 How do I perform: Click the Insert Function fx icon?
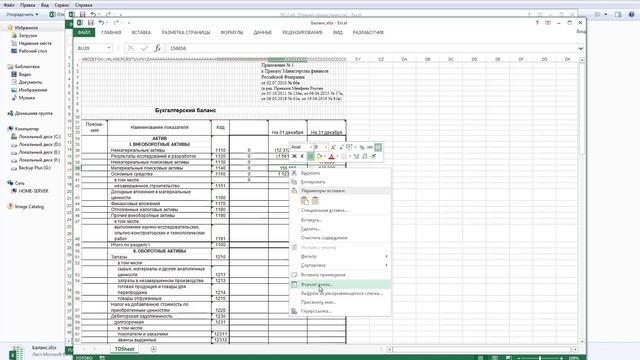tap(158, 48)
